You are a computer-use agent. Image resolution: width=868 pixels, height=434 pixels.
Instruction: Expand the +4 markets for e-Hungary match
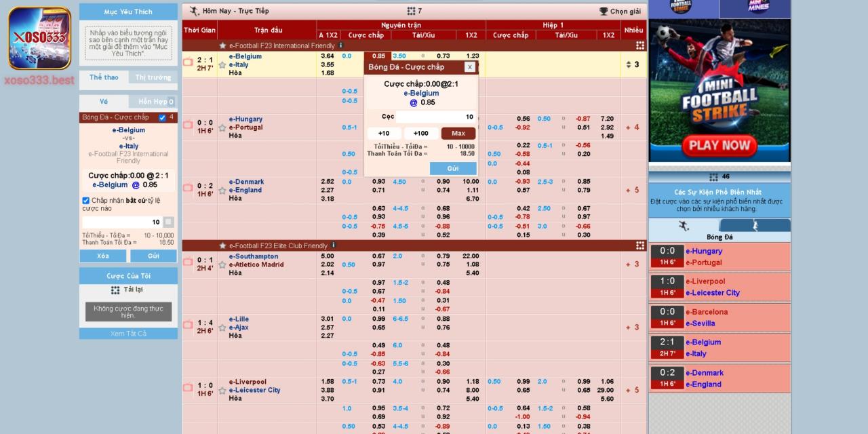click(632, 127)
